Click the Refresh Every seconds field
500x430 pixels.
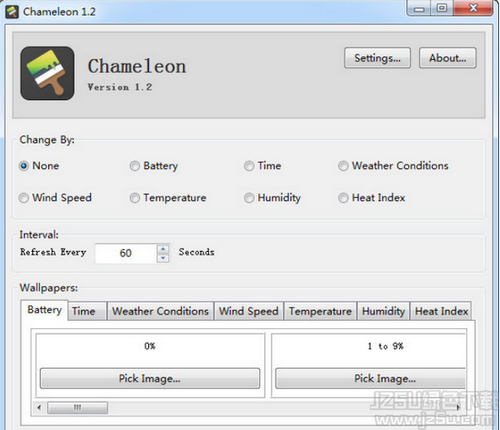126,253
